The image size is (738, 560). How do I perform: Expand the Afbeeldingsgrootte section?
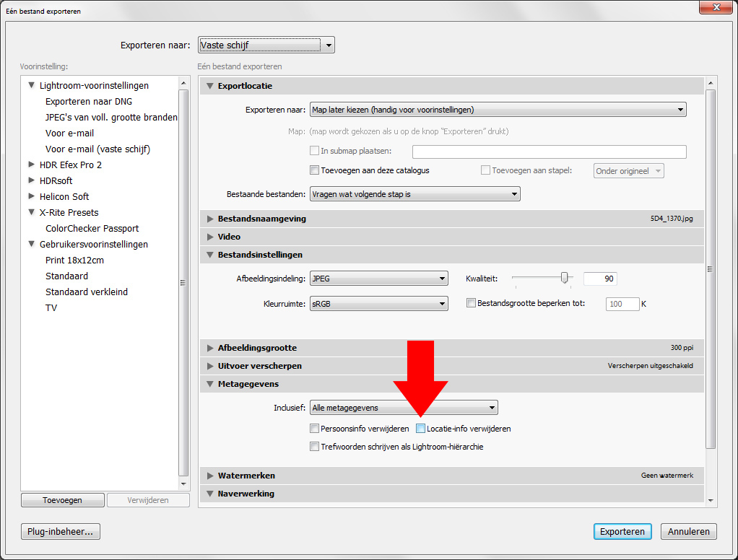(x=210, y=348)
